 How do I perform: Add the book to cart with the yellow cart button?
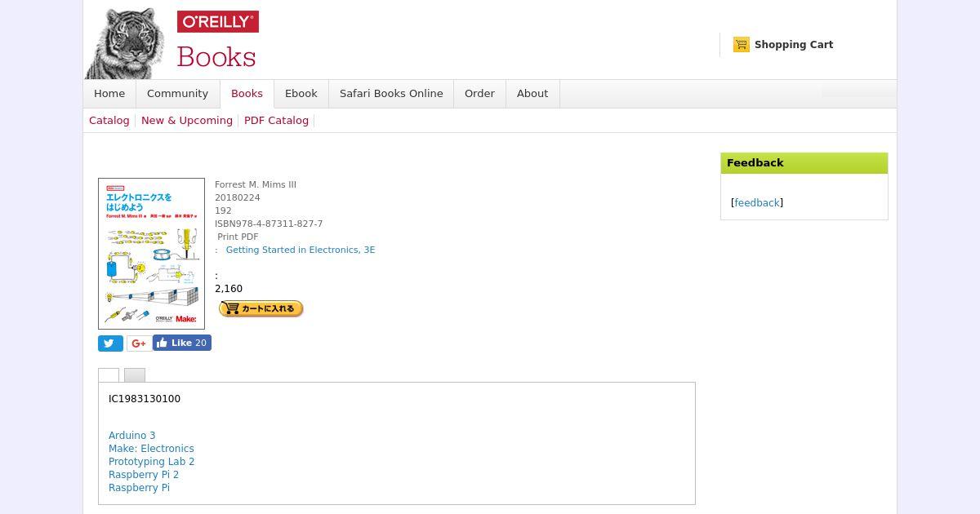(x=261, y=308)
